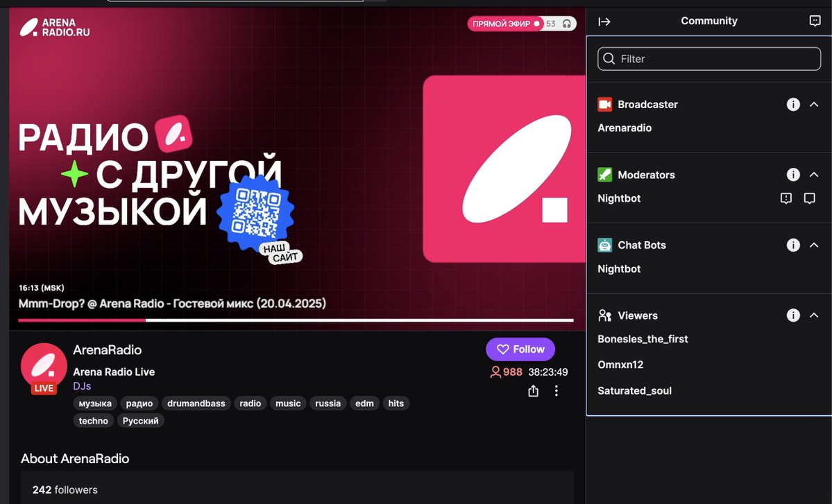This screenshot has width=832, height=504.
Task: Select the music tag
Action: [x=288, y=403]
